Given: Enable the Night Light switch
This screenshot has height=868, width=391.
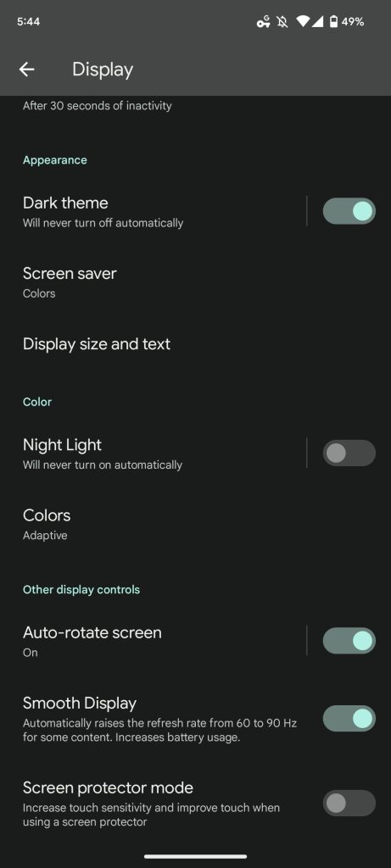Looking at the screenshot, I should pos(349,453).
